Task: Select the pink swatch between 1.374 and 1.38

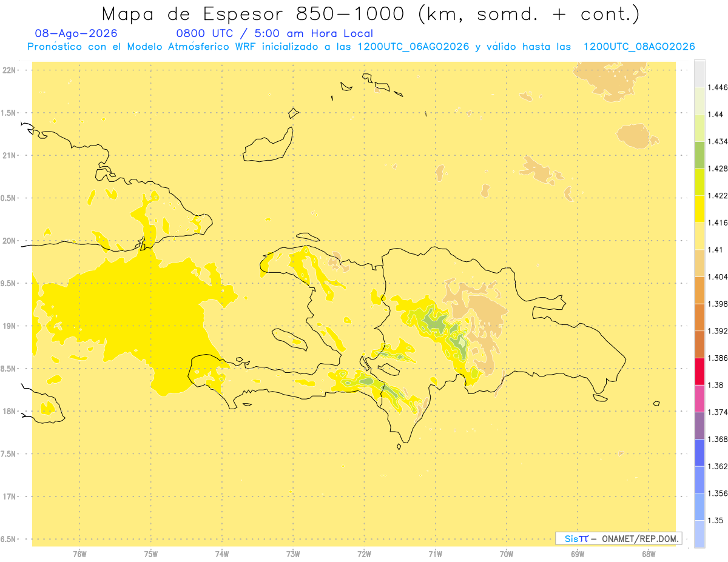Action: [x=699, y=398]
